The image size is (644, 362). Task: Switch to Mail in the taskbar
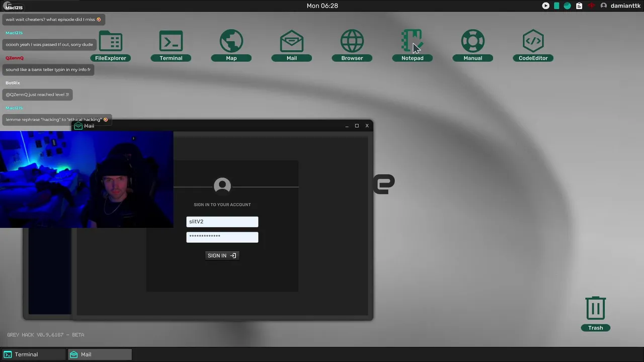coord(100,354)
